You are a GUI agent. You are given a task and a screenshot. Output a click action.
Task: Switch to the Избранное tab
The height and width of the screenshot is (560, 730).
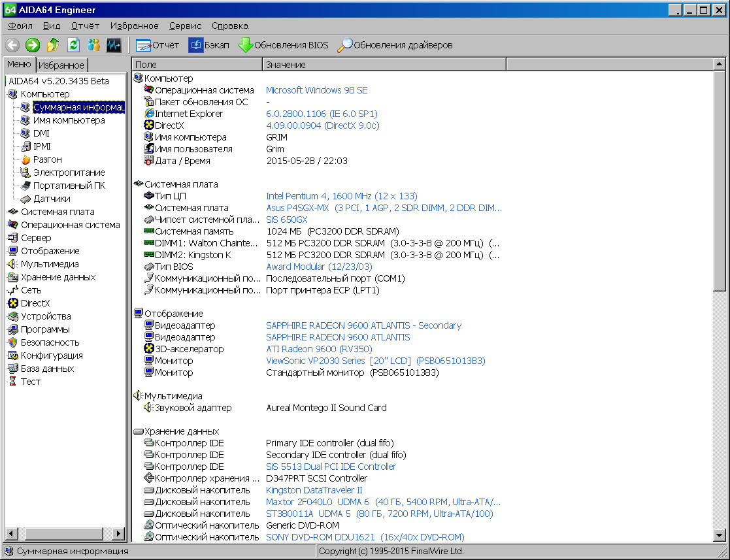click(x=61, y=65)
